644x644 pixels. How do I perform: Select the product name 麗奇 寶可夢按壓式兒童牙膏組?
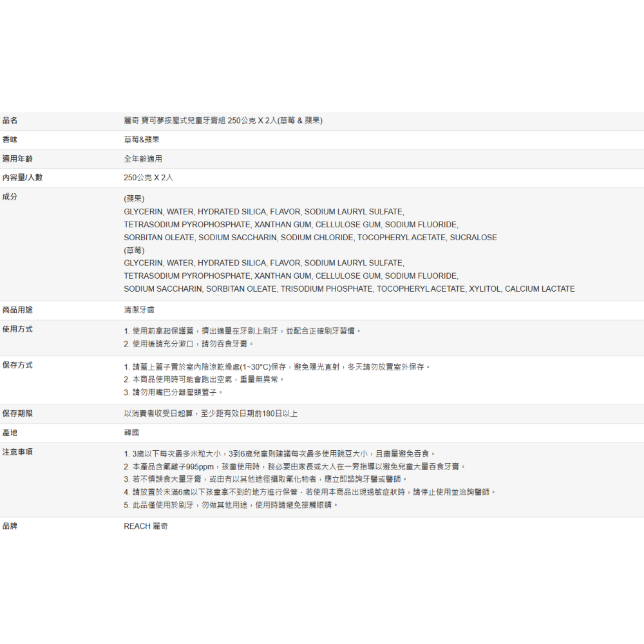click(180, 120)
